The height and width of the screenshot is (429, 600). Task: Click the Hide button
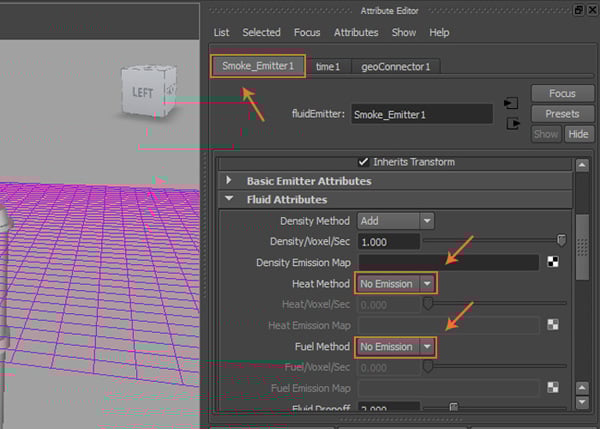click(x=578, y=134)
